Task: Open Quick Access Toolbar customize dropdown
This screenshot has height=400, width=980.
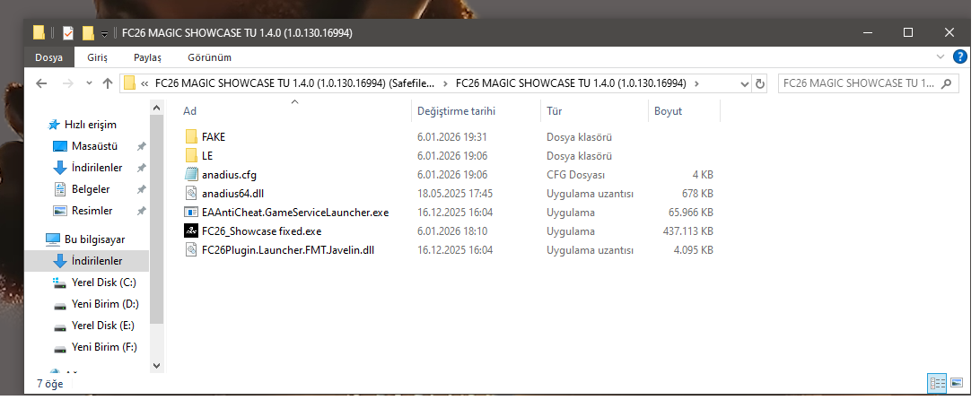Action: pos(104,33)
